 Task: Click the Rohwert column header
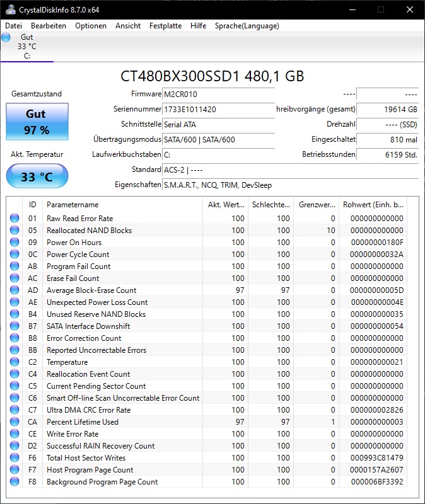point(373,205)
